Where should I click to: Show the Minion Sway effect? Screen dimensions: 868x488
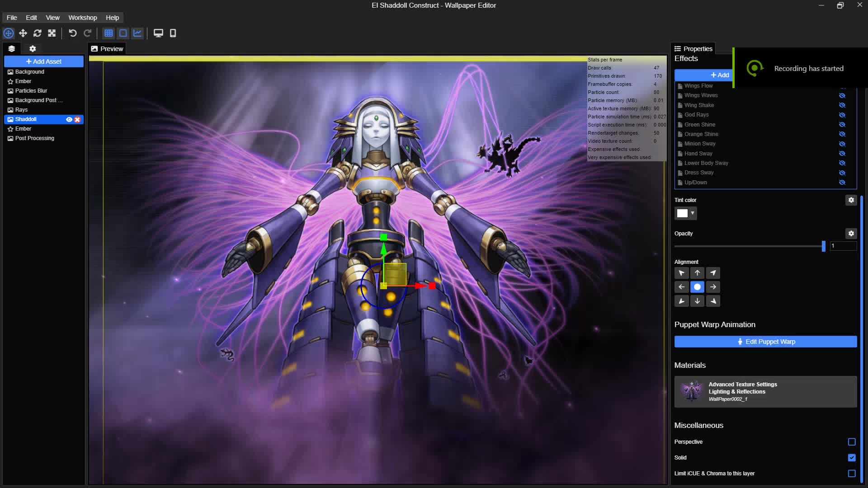tap(842, 144)
